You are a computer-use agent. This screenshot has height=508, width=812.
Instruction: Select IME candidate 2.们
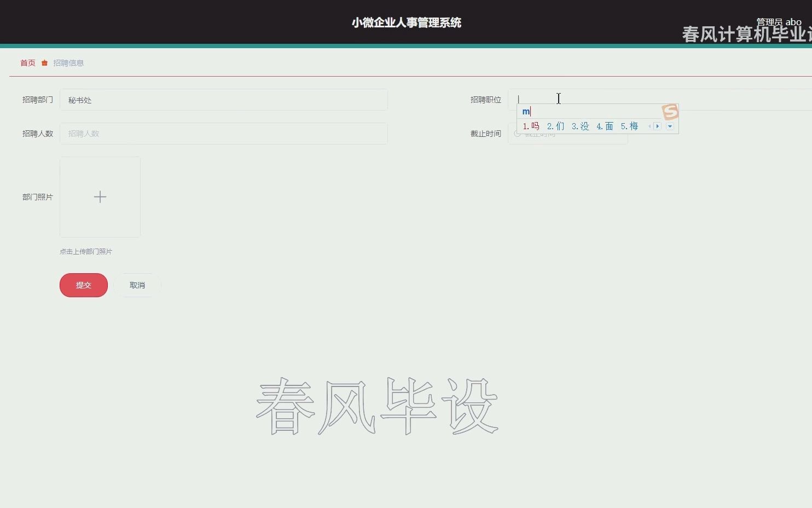[555, 126]
